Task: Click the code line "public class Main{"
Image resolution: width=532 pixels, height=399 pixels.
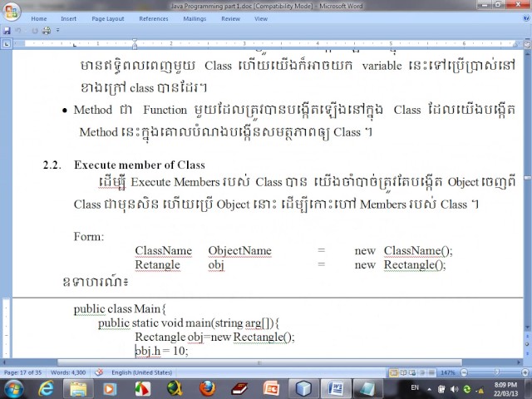Action: (x=120, y=309)
